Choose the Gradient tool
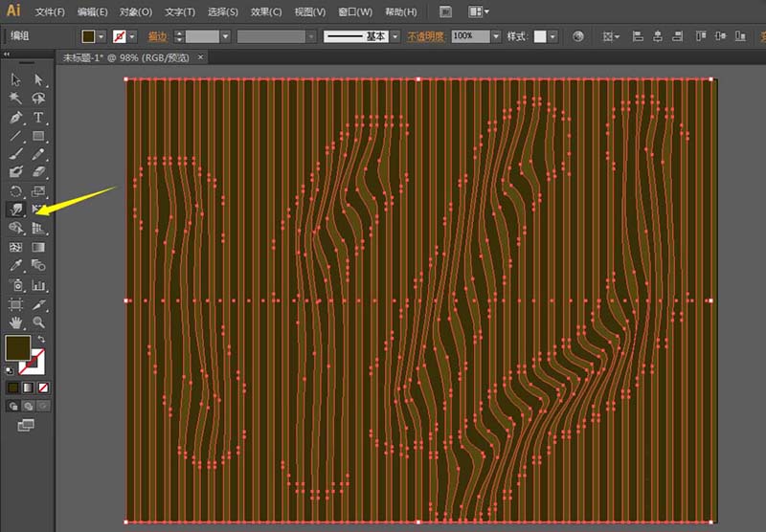The image size is (766, 532). pos(38,247)
